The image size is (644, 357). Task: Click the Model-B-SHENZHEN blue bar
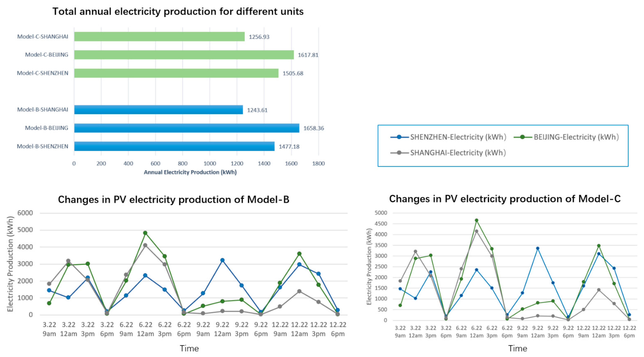click(174, 146)
